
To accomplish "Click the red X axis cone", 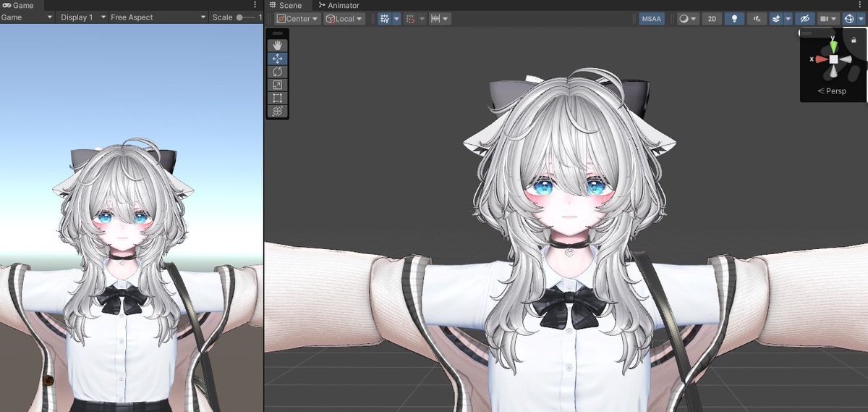I will (822, 59).
